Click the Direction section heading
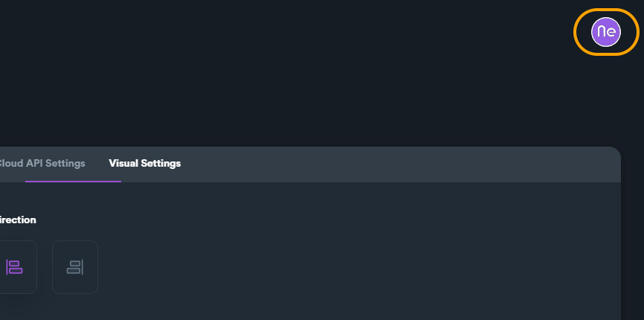This screenshot has height=320, width=644. tap(18, 220)
